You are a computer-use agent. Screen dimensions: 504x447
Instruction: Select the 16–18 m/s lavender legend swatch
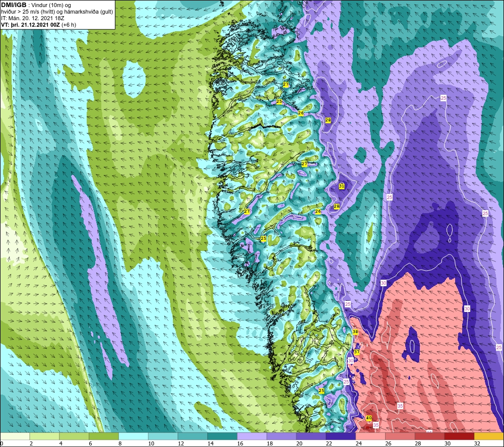pyautogui.click(x=252, y=436)
